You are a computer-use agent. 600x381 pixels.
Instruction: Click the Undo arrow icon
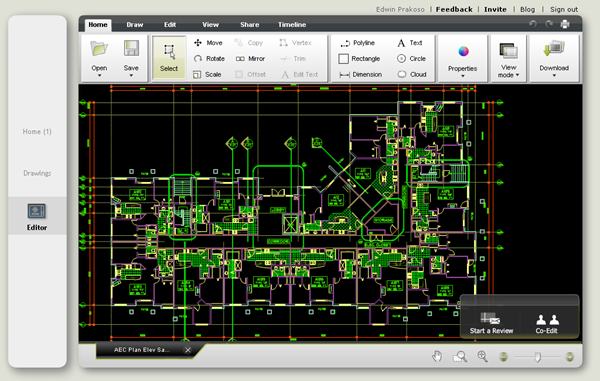point(533,24)
